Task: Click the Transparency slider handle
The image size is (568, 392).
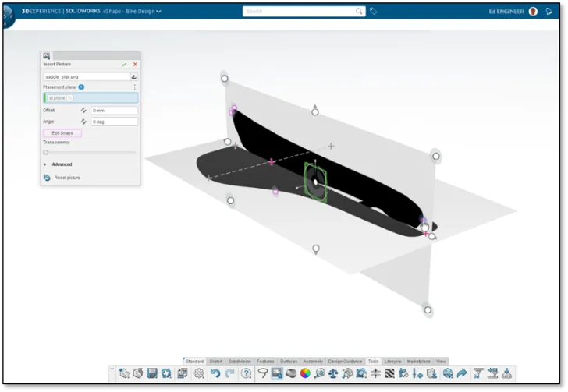Action: coord(45,153)
